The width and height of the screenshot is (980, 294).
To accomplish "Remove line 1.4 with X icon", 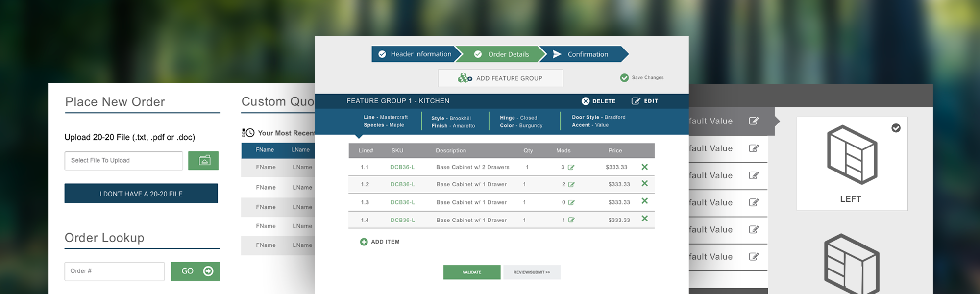I will (644, 219).
